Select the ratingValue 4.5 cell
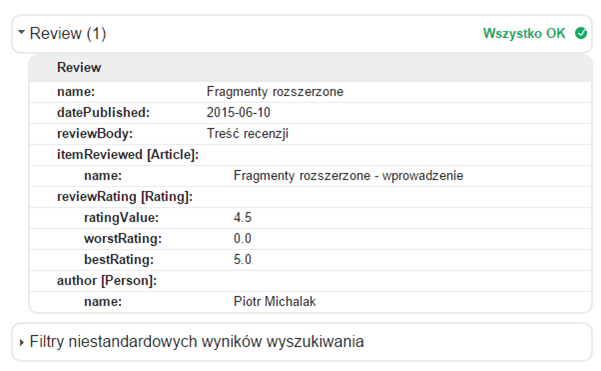 click(x=243, y=218)
